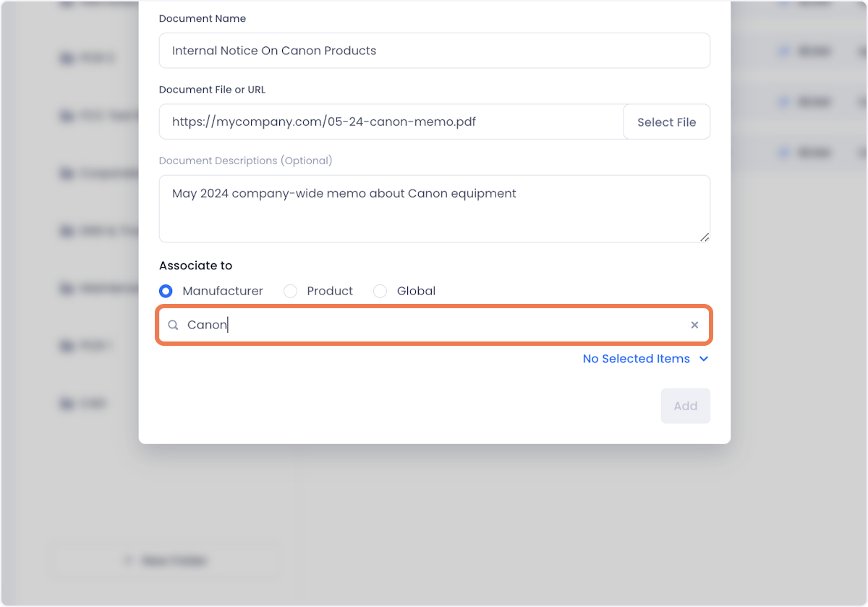Click the Canon search input field
868x607 pixels.
click(434, 325)
